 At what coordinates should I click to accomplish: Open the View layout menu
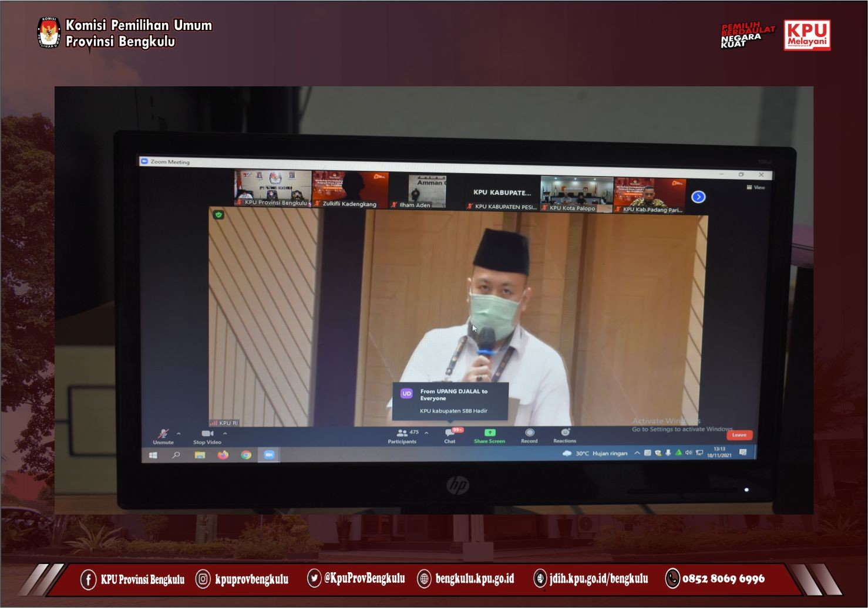click(756, 187)
